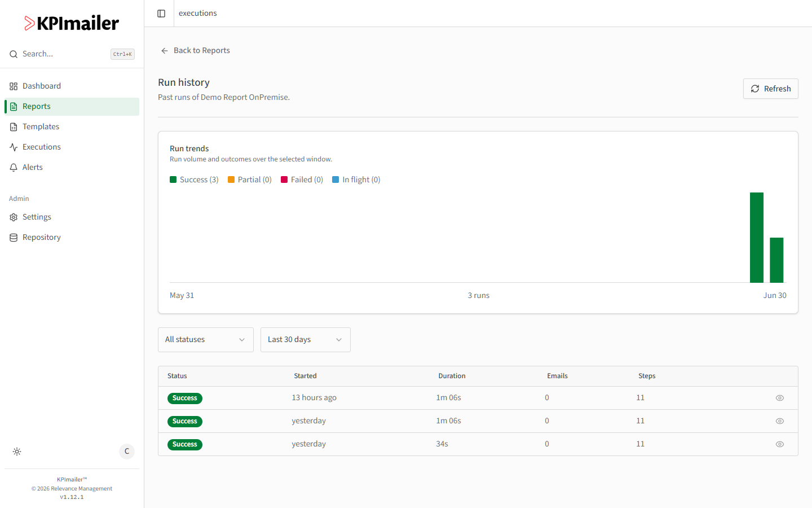Click the KPImailer logo
The width and height of the screenshot is (812, 508).
(72, 23)
